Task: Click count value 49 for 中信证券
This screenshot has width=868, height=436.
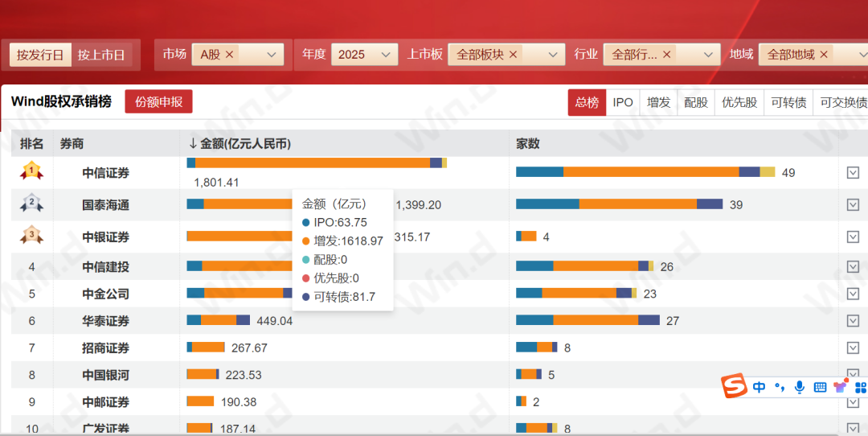Action: tap(788, 173)
